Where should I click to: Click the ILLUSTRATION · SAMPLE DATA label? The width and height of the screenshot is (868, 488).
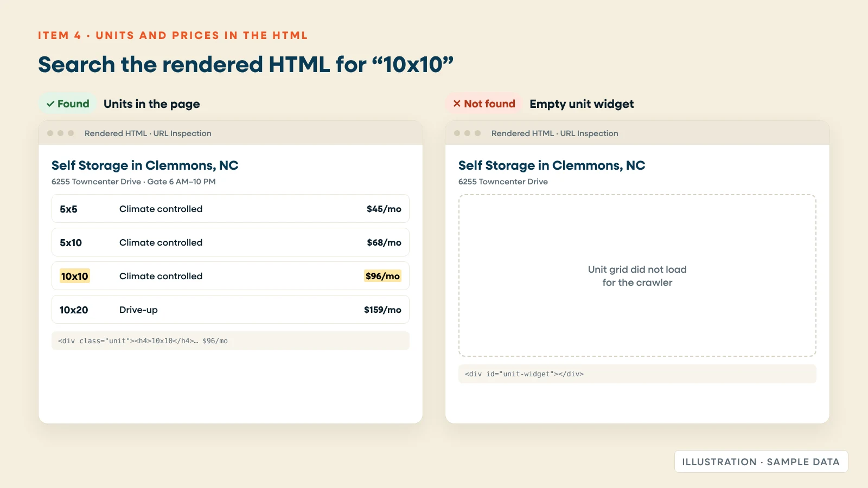pos(761,461)
